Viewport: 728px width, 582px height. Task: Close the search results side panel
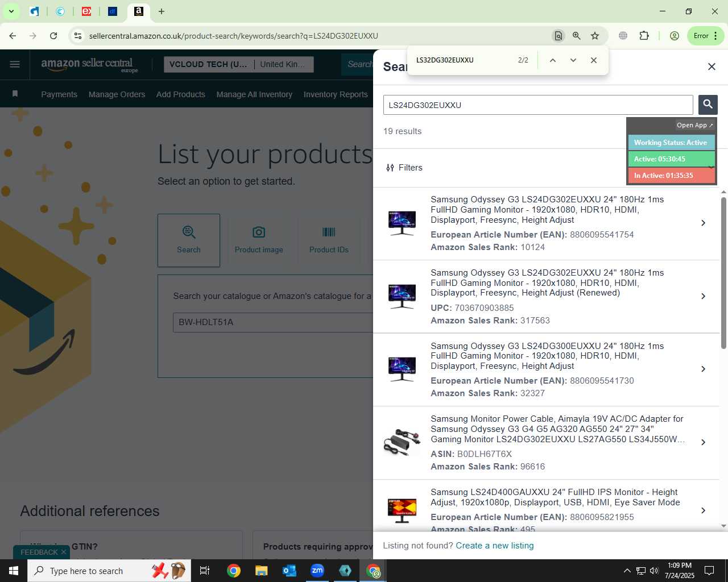coord(711,66)
